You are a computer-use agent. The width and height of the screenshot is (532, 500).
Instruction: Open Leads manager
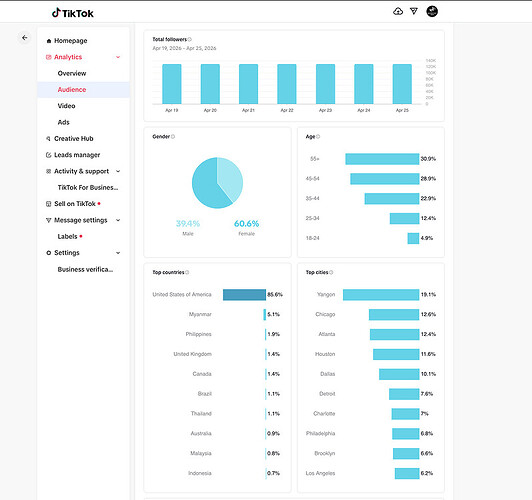point(77,155)
